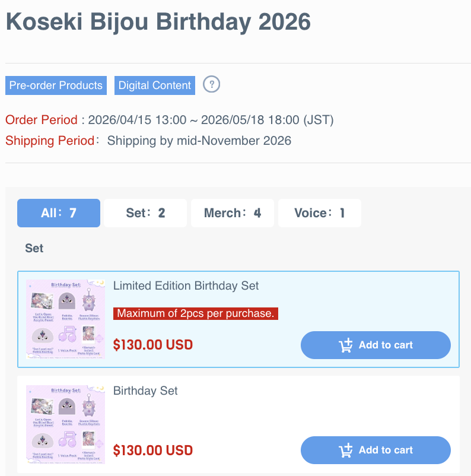Click the regular Birthday Set's $130.00 USD price
Image resolution: width=471 pixels, height=476 pixels.
(152, 450)
